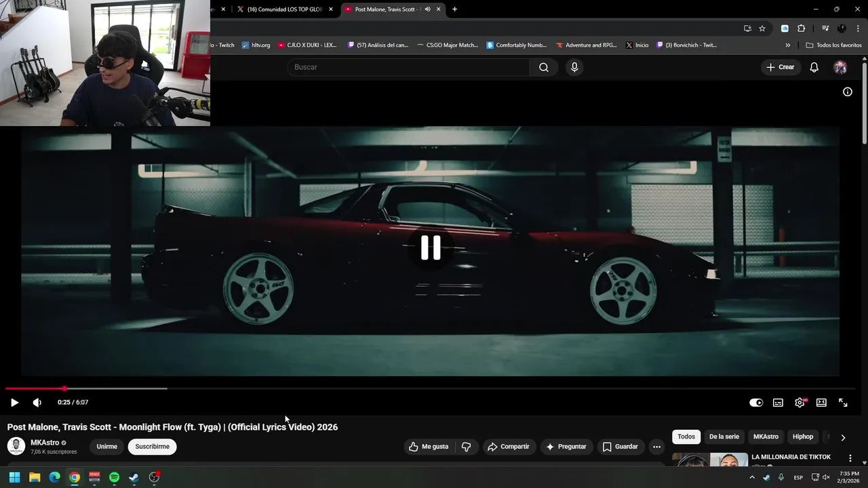Show more filter chips with right arrow
Image resolution: width=868 pixels, height=488 pixels.
pyautogui.click(x=843, y=437)
